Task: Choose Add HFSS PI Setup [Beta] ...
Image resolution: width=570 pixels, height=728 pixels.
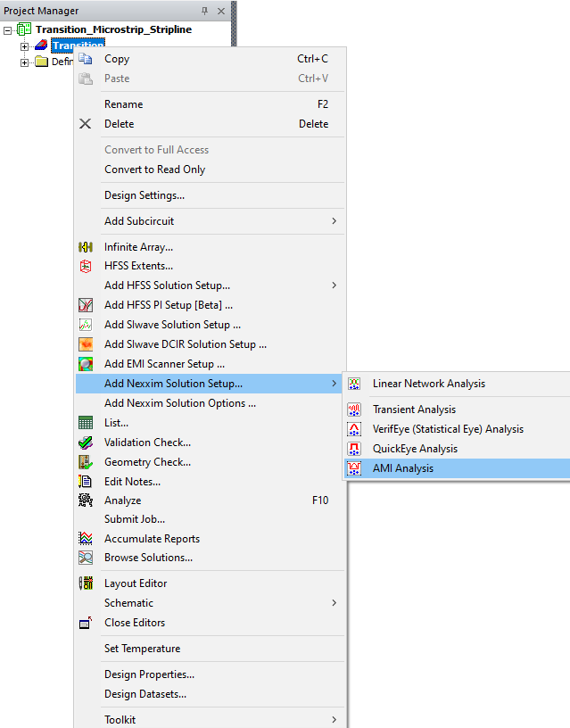Action: pyautogui.click(x=210, y=305)
